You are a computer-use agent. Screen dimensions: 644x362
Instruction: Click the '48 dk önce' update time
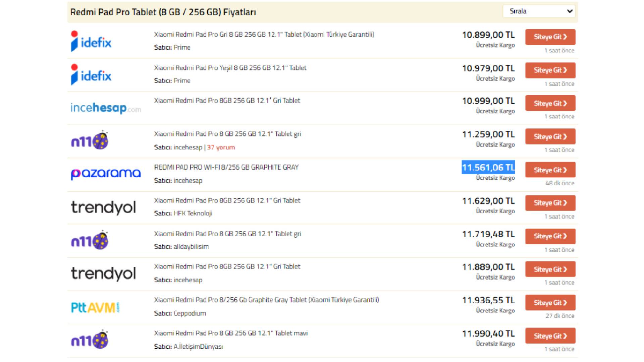(x=560, y=183)
